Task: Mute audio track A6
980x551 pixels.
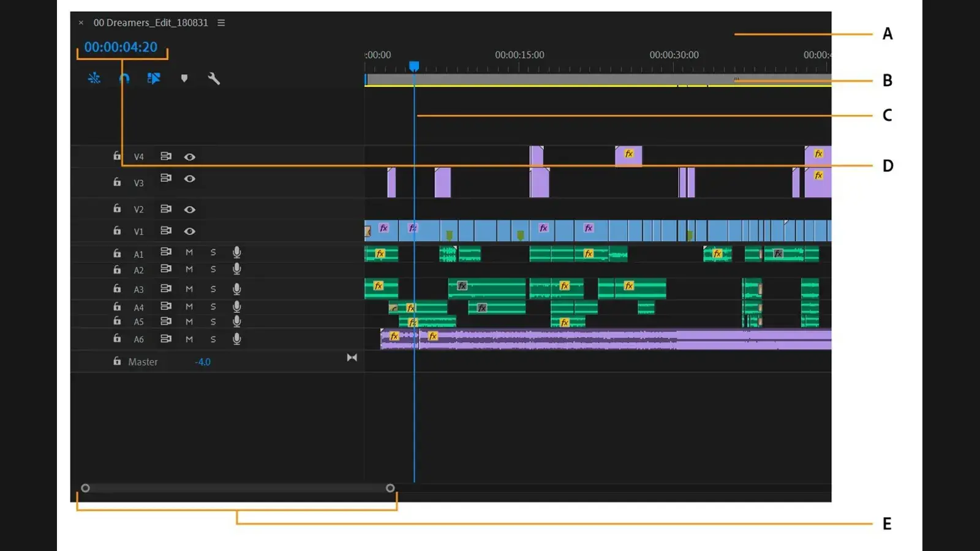Action: [x=189, y=339]
